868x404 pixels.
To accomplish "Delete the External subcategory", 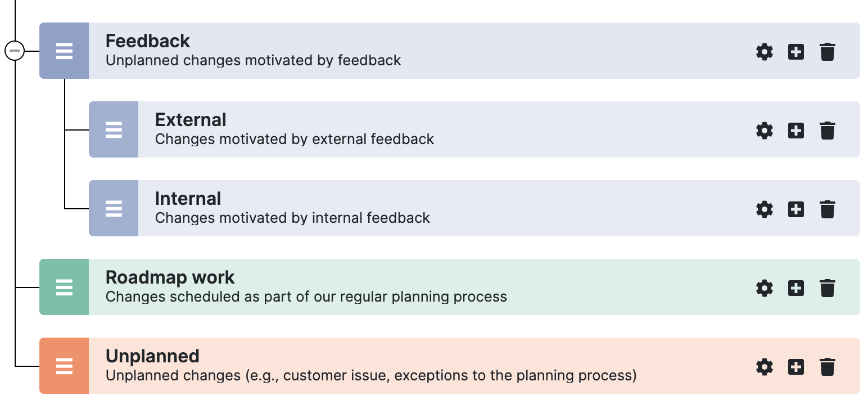I will click(x=827, y=131).
